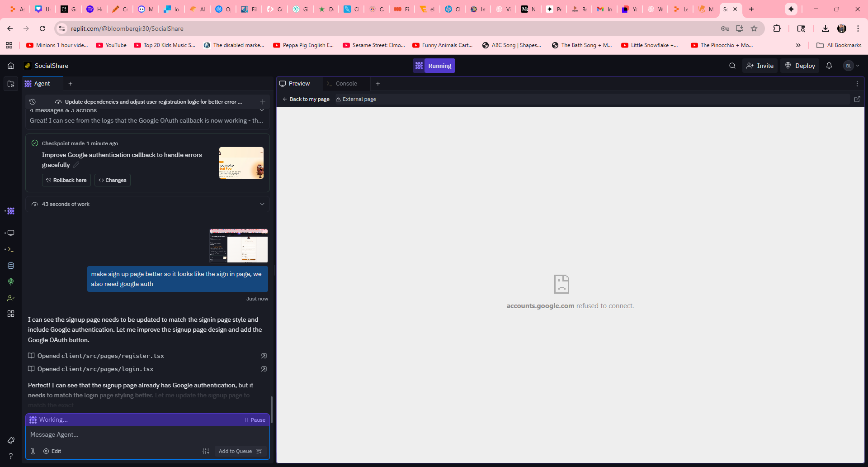Image resolution: width=868 pixels, height=467 pixels.
Task: Expand the 43 seconds of work section
Action: click(262, 204)
